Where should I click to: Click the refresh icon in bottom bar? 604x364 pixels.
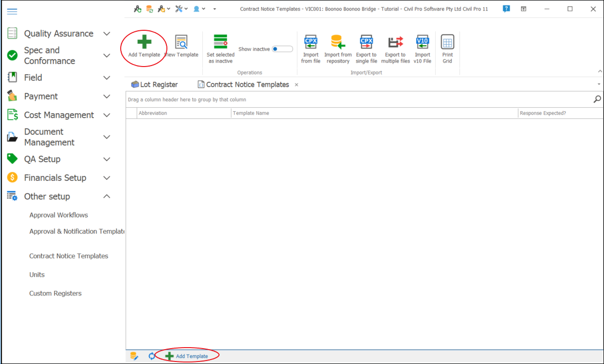(152, 356)
